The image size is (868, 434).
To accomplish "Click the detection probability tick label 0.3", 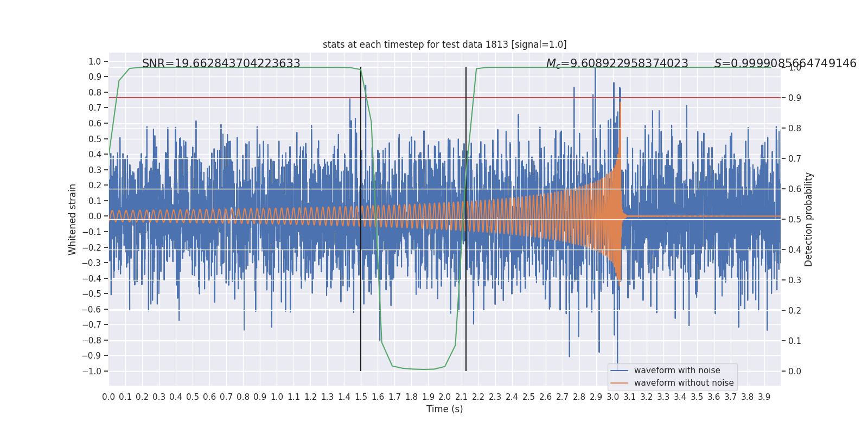I will [795, 280].
